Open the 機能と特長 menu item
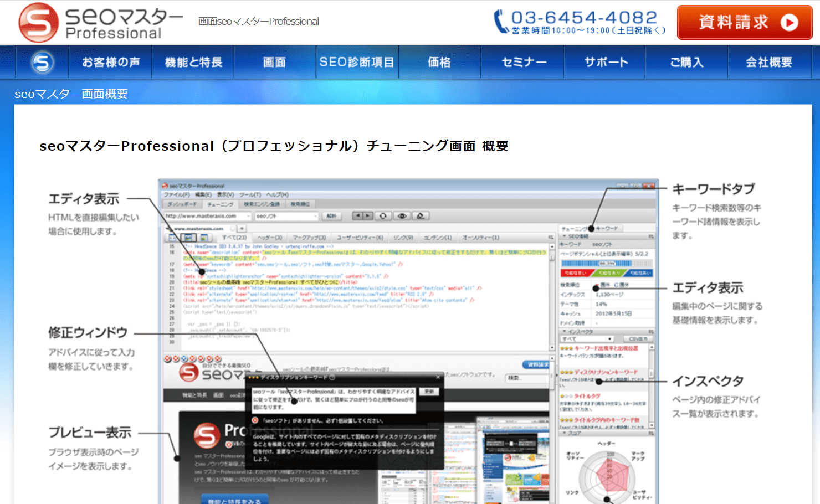This screenshot has height=504, width=820. coord(193,62)
